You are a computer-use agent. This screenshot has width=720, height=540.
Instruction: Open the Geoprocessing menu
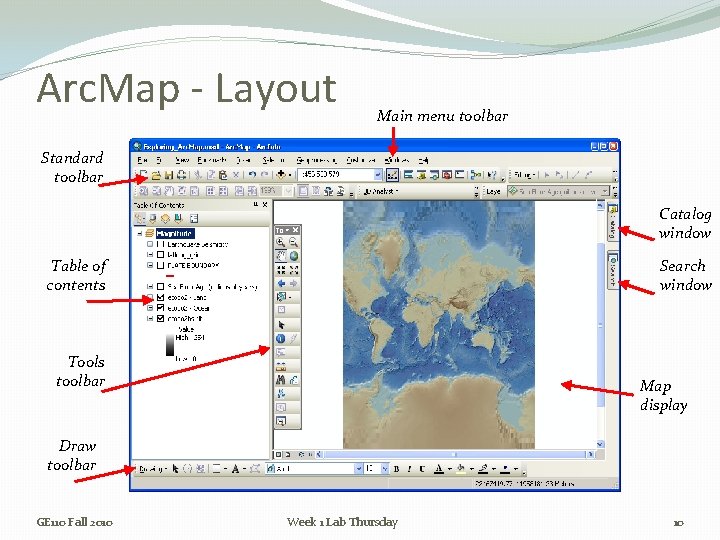pos(316,160)
